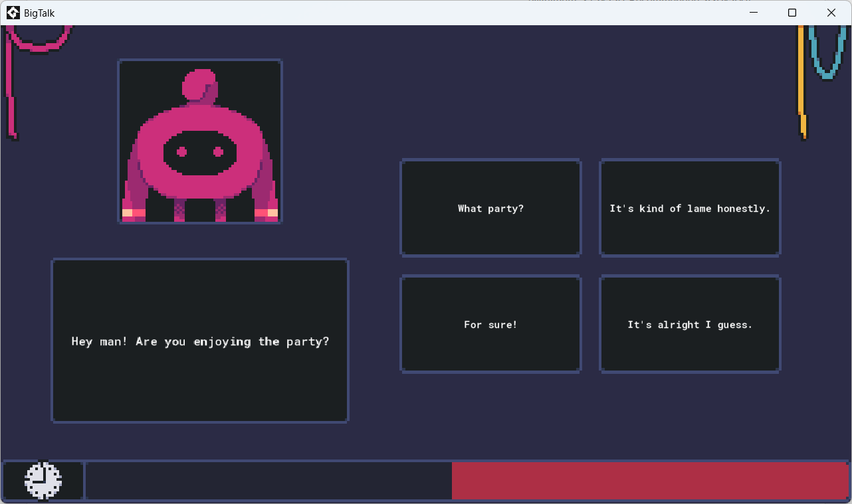Viewport: 852px width, 504px height.
Task: Click the empty dark portion of timer bar
Action: (x=268, y=481)
